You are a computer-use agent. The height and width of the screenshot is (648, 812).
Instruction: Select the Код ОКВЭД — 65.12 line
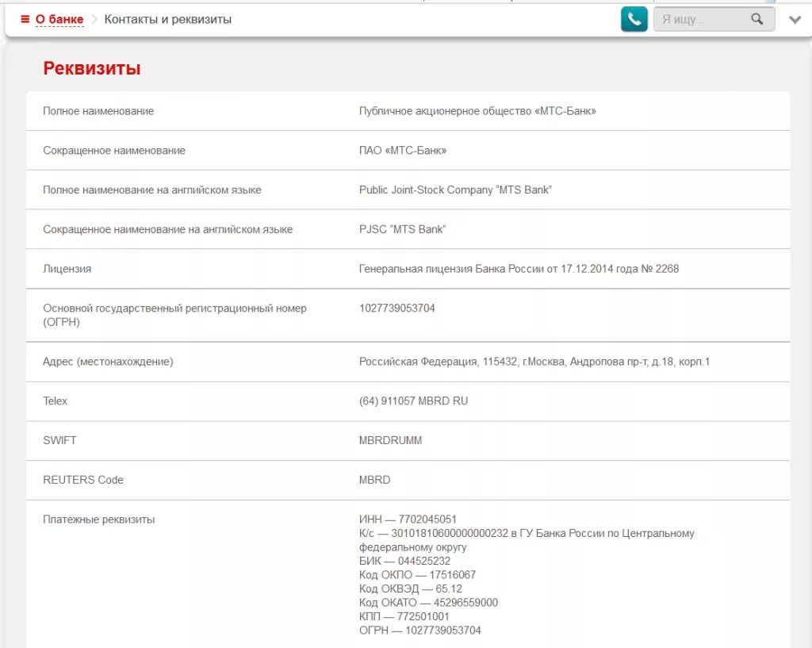click(x=411, y=589)
